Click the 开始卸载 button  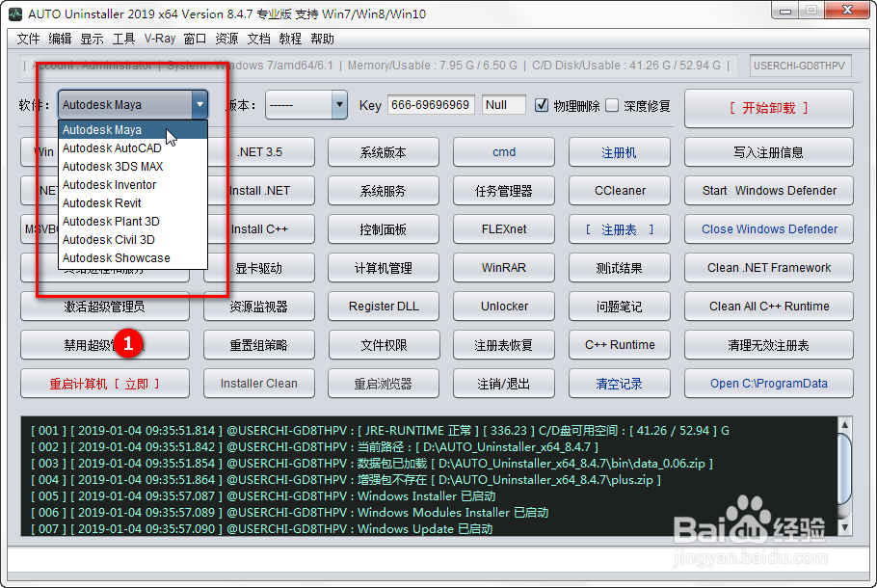tap(768, 108)
